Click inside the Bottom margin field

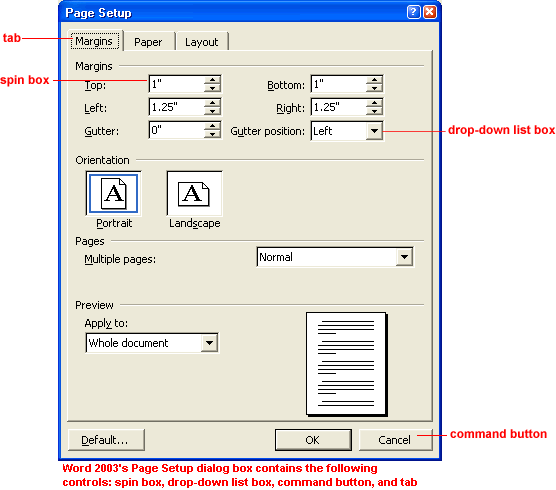[339, 84]
